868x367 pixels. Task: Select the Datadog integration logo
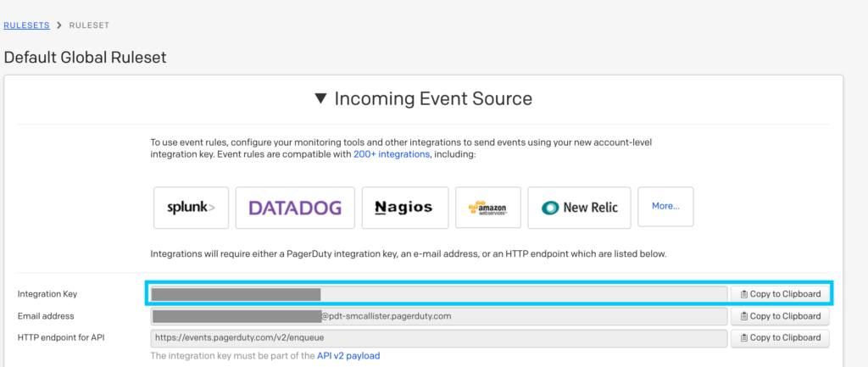[x=294, y=208]
